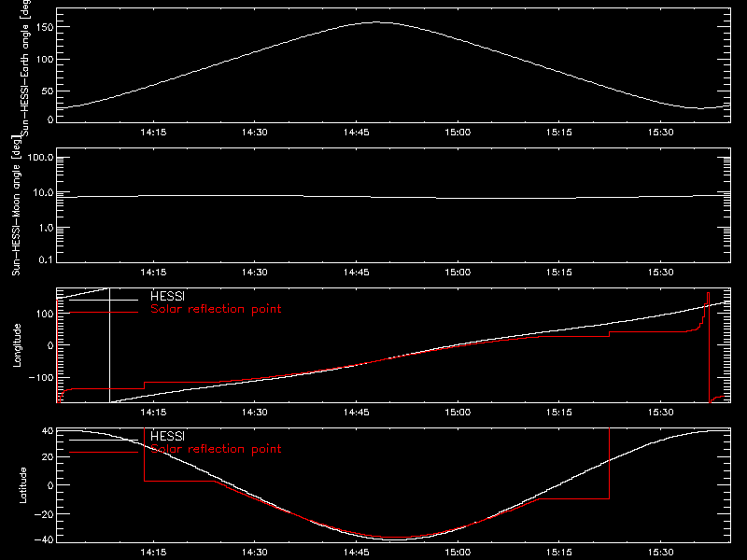Select Solar reflection point legend in Latitude plot
Screen dimensions: 747x560
coord(216,449)
